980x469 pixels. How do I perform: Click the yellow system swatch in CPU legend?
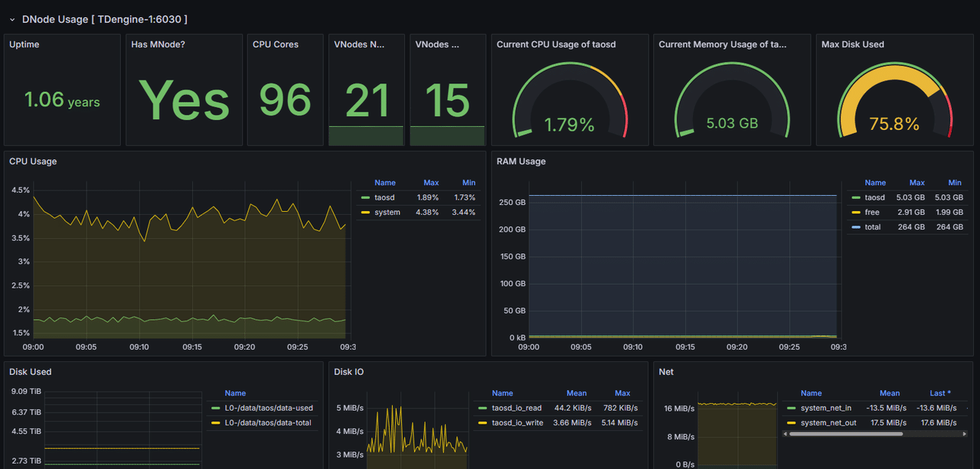365,212
